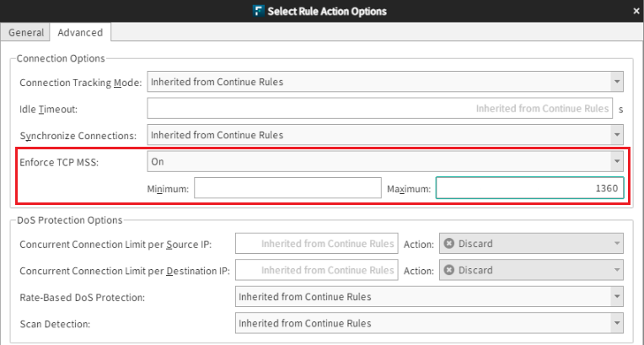644x345 pixels.
Task: Click Discard icon in Source IP Action
Action: click(449, 244)
